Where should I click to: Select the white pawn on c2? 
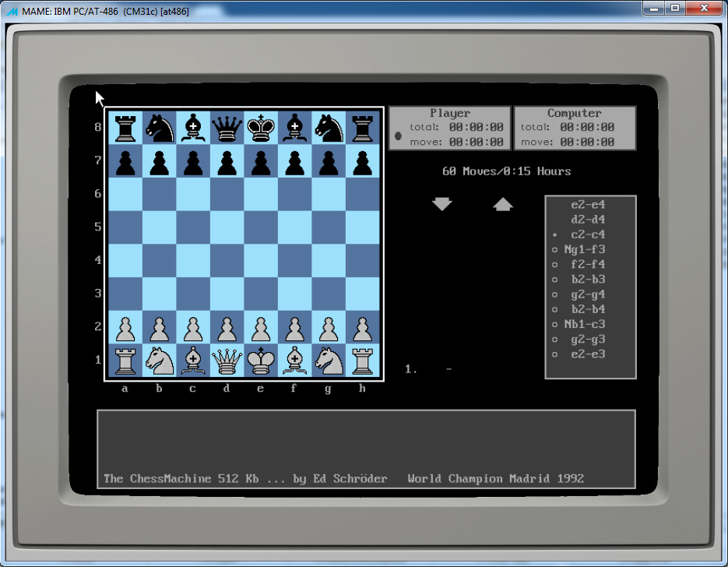(193, 329)
